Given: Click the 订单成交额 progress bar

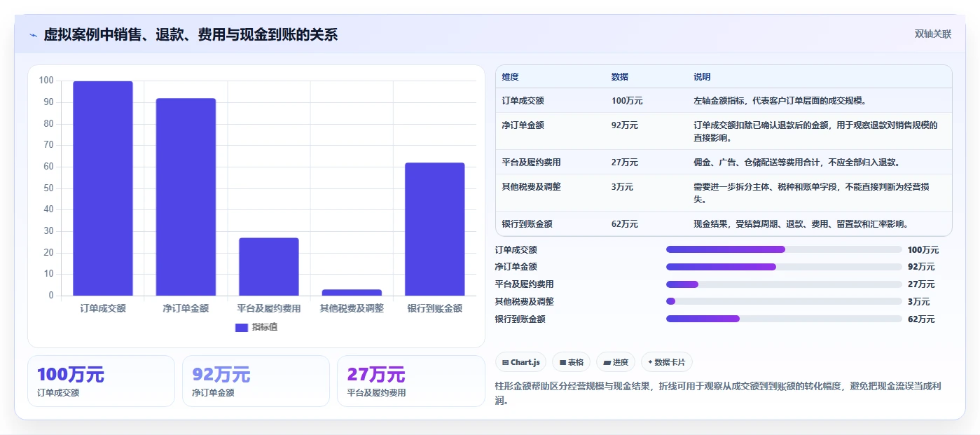Looking at the screenshot, I should coord(784,249).
